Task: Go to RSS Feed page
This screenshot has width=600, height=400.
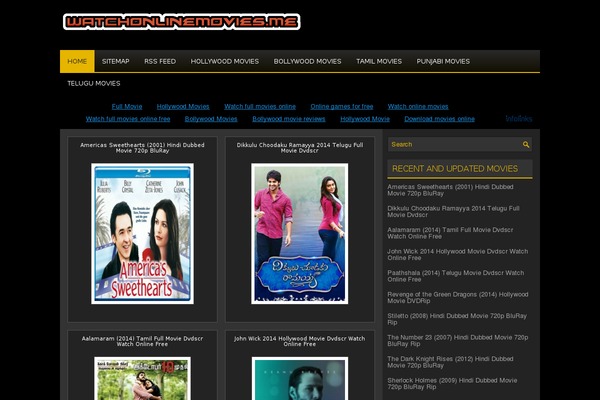Action: [160, 61]
